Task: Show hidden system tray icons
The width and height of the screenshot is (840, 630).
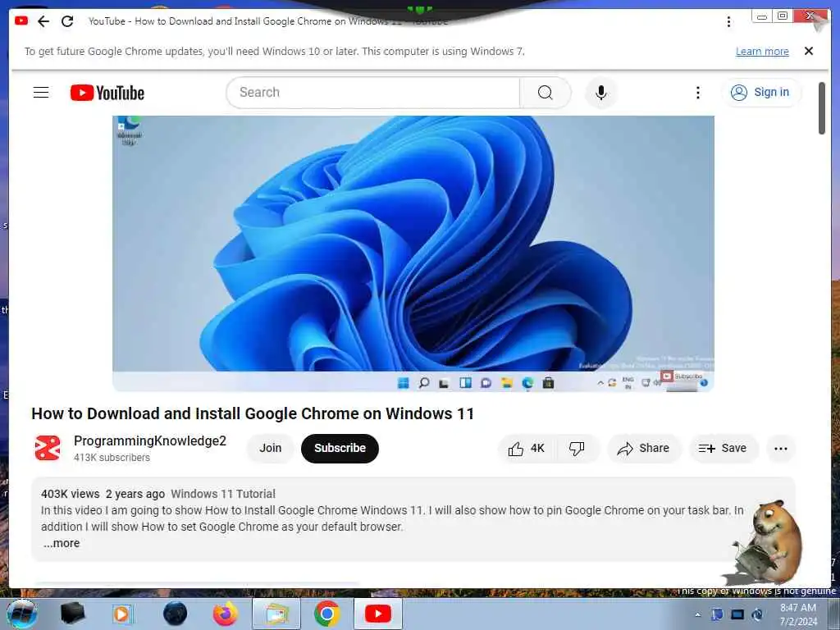Action: [697, 614]
